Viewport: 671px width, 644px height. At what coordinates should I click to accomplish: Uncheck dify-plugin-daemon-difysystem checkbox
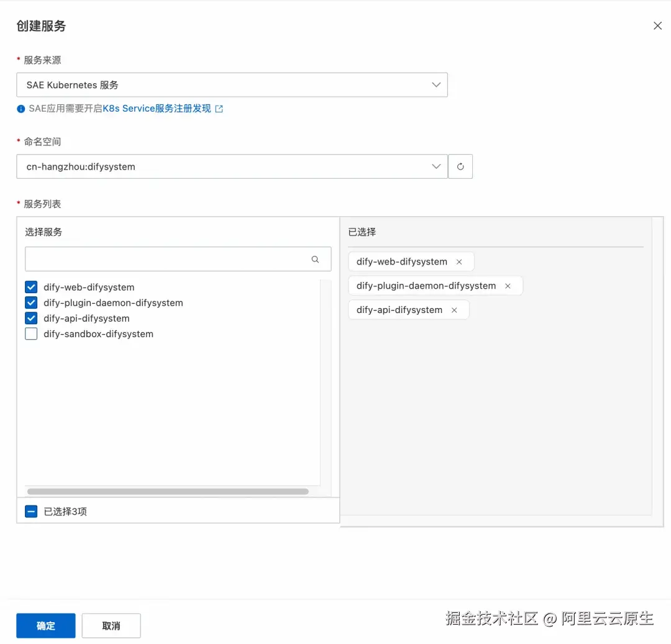point(31,303)
